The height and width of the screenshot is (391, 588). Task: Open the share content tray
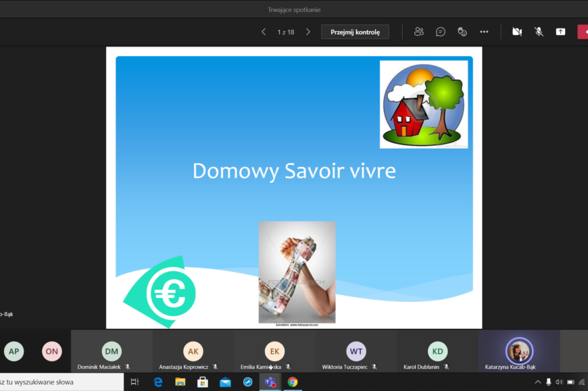560,32
